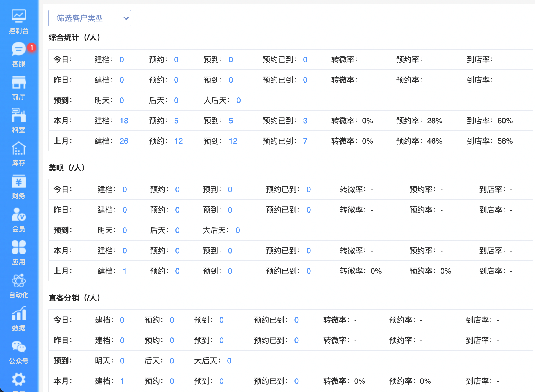This screenshot has height=392, width=535.
Task: Click 美呗 上月 建档 count 1
Action: tap(125, 271)
